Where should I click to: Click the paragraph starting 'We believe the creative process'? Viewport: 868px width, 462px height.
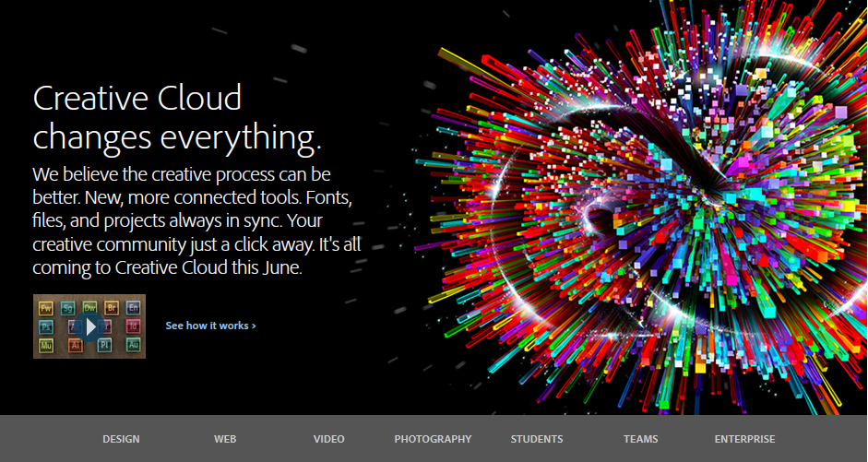(196, 220)
